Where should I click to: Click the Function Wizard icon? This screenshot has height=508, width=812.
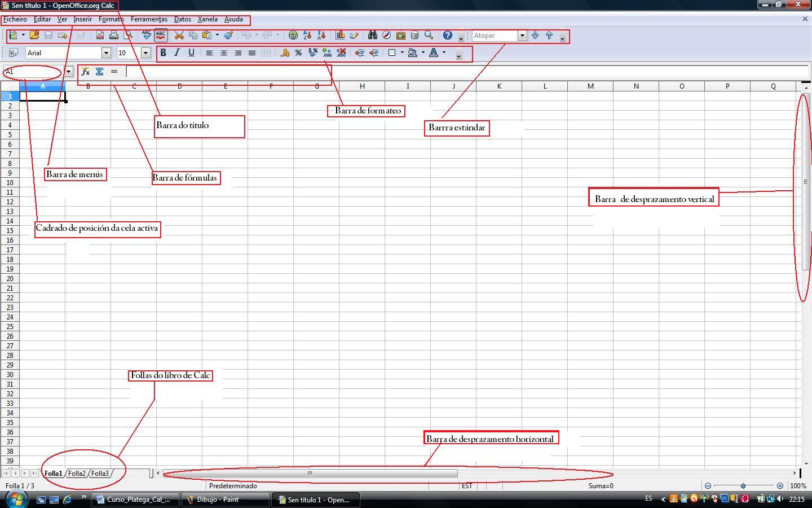pos(85,72)
